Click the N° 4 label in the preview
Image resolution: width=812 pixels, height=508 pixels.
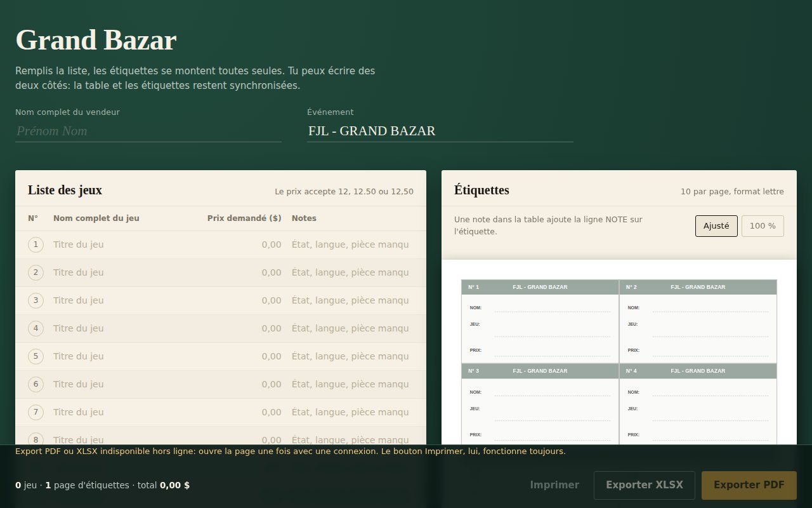click(631, 371)
